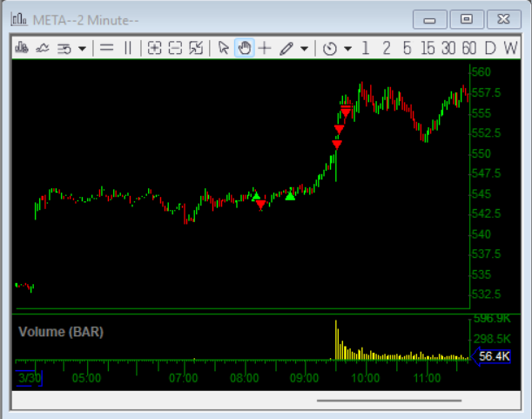Viewport: 532px width, 419px height.
Task: Select the pencil drawing tool
Action: pos(286,48)
